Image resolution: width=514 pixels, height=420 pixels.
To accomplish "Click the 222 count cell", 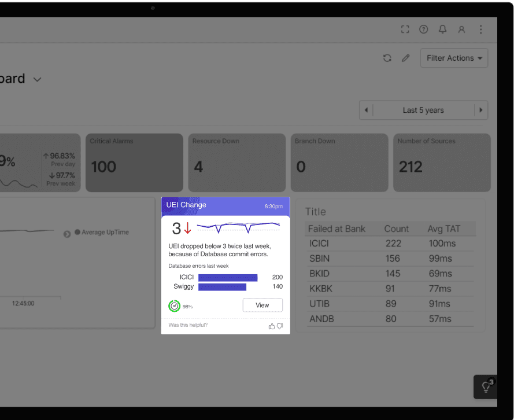I will [393, 244].
